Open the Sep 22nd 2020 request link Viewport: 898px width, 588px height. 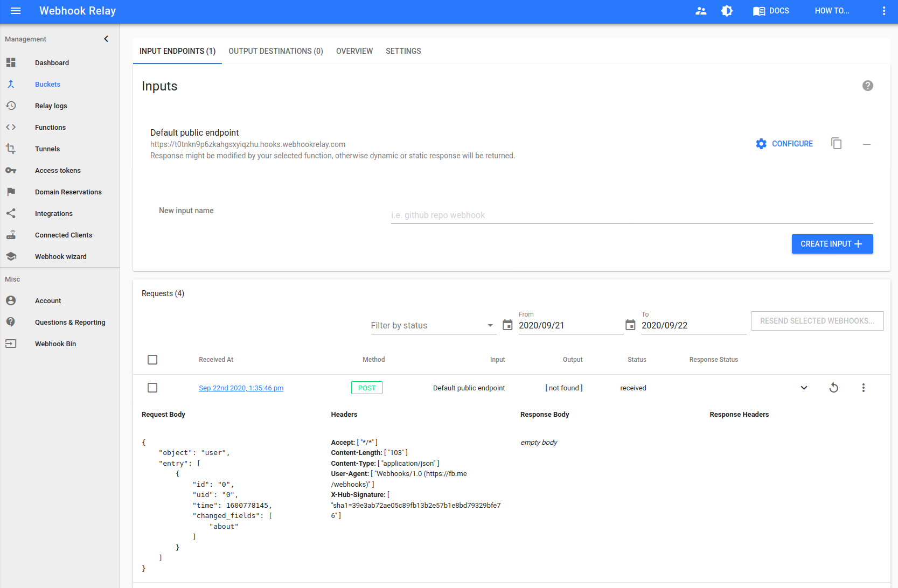241,388
